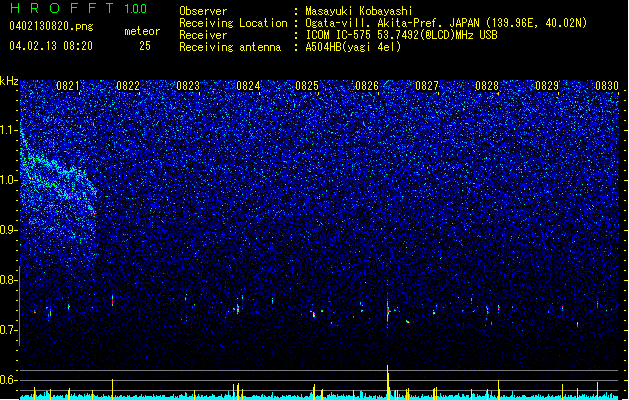Click the ICOM IC-575 receiver text
The width and height of the screenshot is (629, 400).
401,35
